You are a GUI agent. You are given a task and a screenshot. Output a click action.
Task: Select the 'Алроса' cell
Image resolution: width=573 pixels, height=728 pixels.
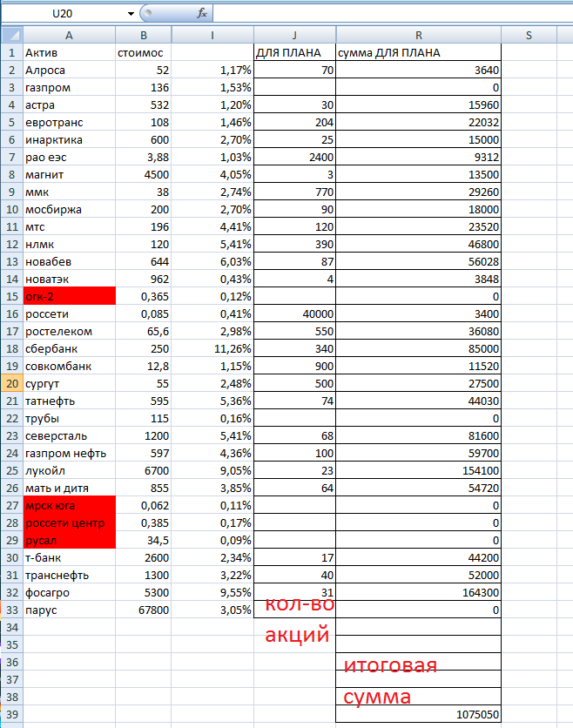coord(69,71)
